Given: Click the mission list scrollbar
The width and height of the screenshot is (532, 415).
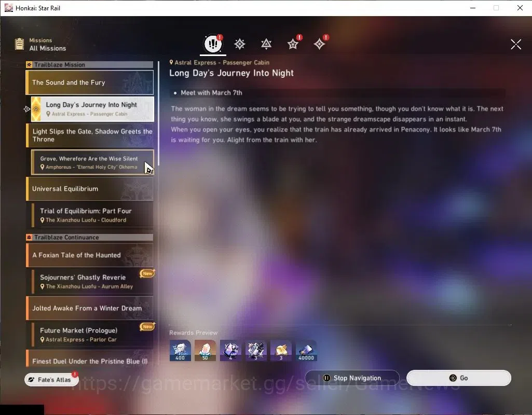Looking at the screenshot, I should point(158,113).
